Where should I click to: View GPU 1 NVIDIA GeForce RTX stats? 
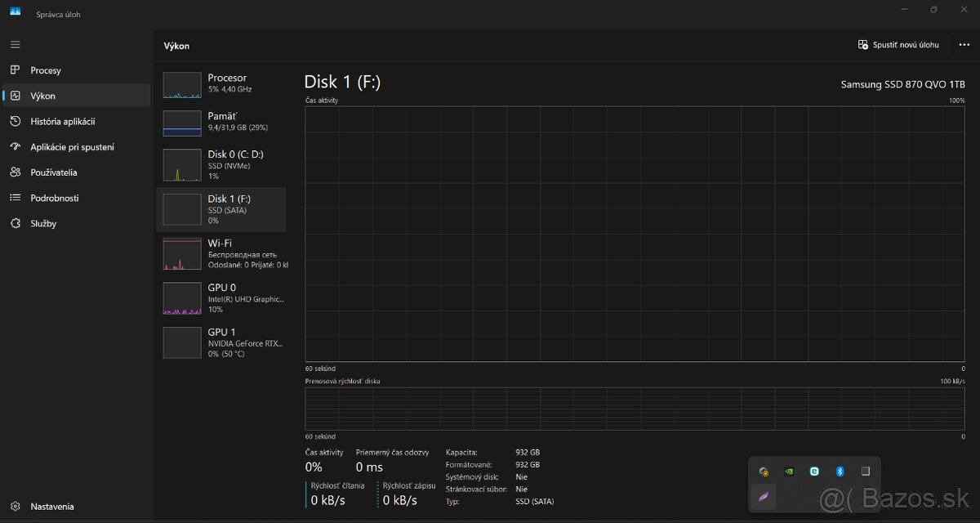(221, 342)
